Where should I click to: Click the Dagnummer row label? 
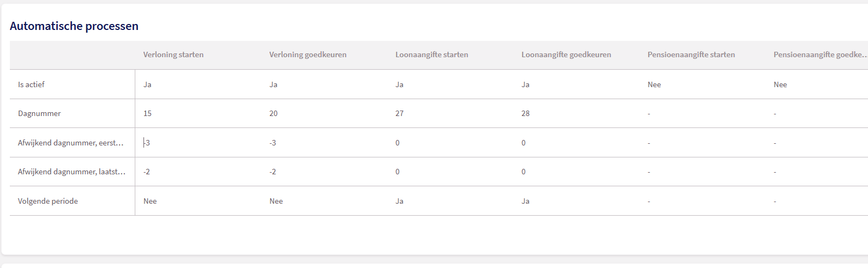39,113
